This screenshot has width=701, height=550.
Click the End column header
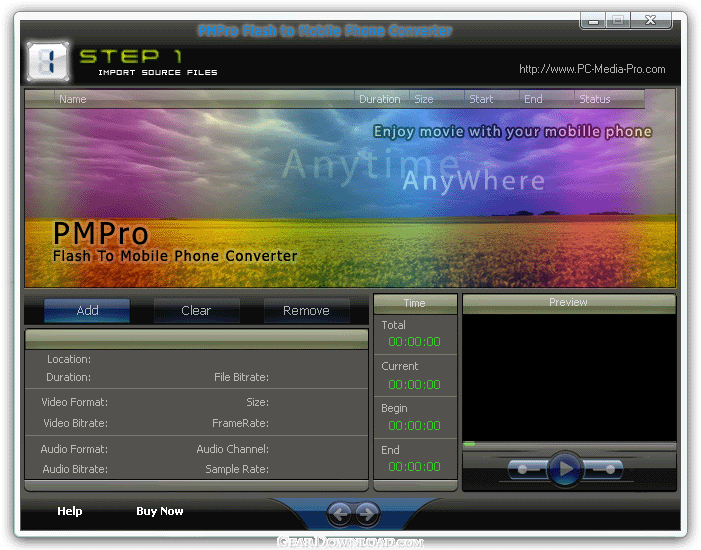pyautogui.click(x=547, y=99)
